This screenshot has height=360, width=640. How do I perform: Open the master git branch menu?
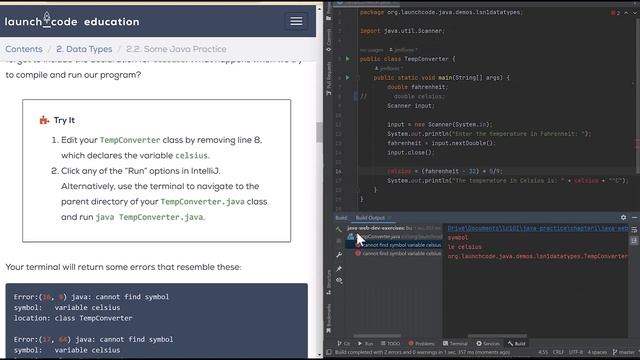624,352
